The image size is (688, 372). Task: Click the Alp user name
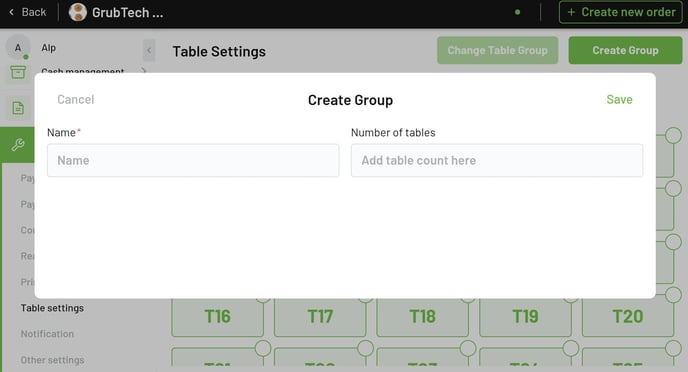click(x=49, y=47)
